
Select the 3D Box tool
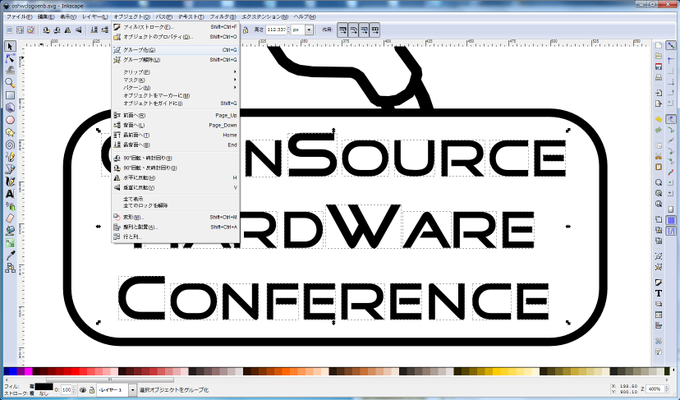pyautogui.click(x=10, y=107)
